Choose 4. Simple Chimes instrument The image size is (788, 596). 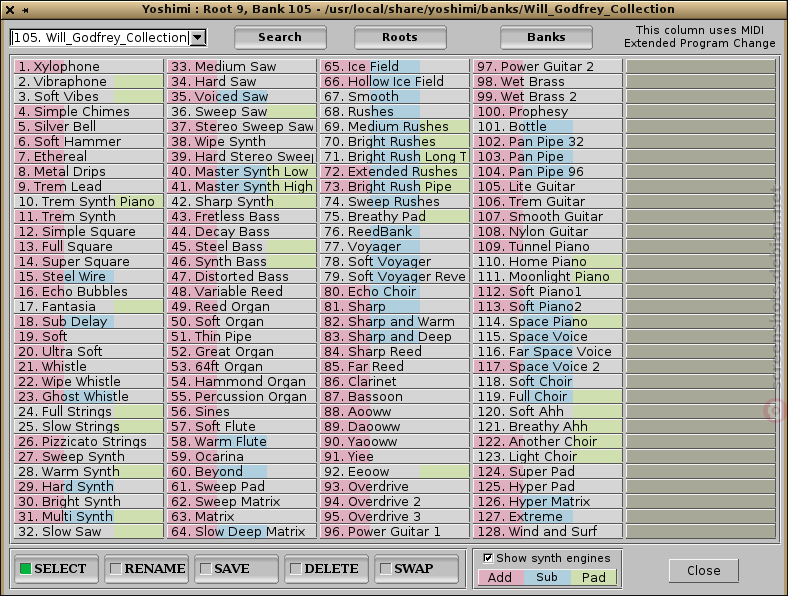[x=89, y=112]
